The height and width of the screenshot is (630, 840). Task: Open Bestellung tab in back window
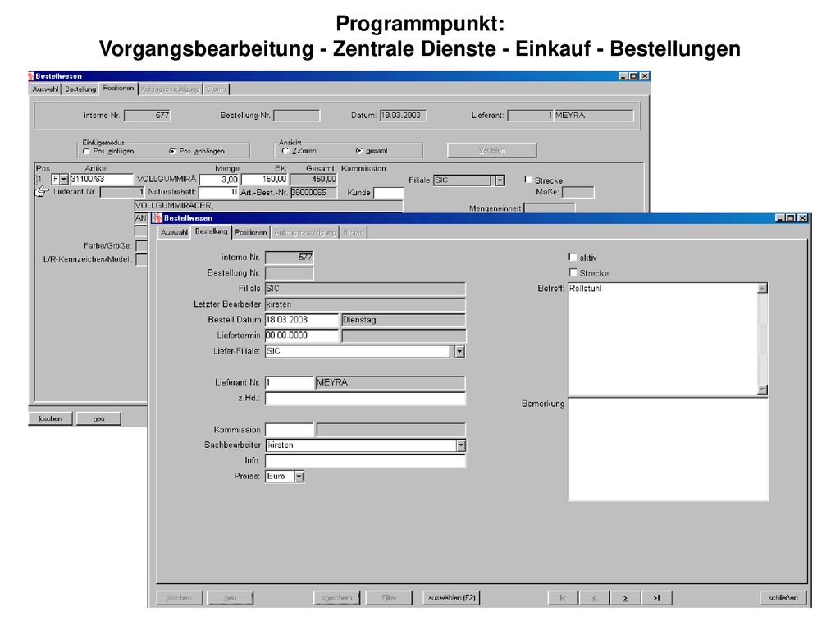pos(80,89)
